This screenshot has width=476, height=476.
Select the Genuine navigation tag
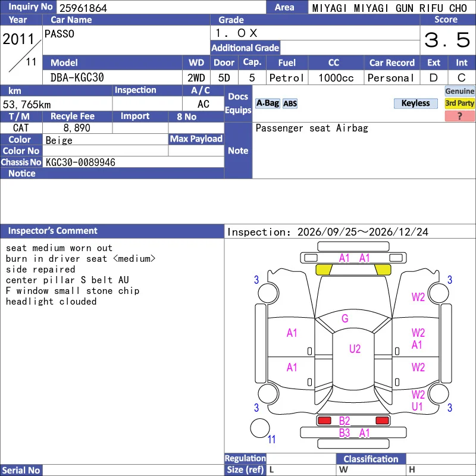459,91
